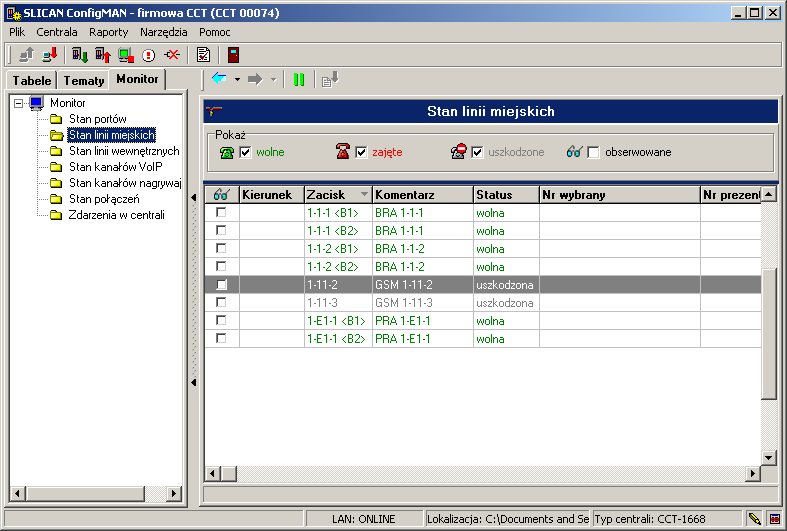Click the computer with red down arrow icon
Image resolution: width=787 pixels, height=531 pixels.
point(50,55)
